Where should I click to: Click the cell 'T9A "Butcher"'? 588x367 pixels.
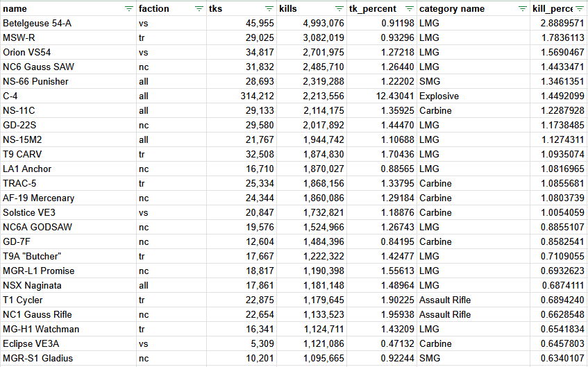pyautogui.click(x=68, y=257)
